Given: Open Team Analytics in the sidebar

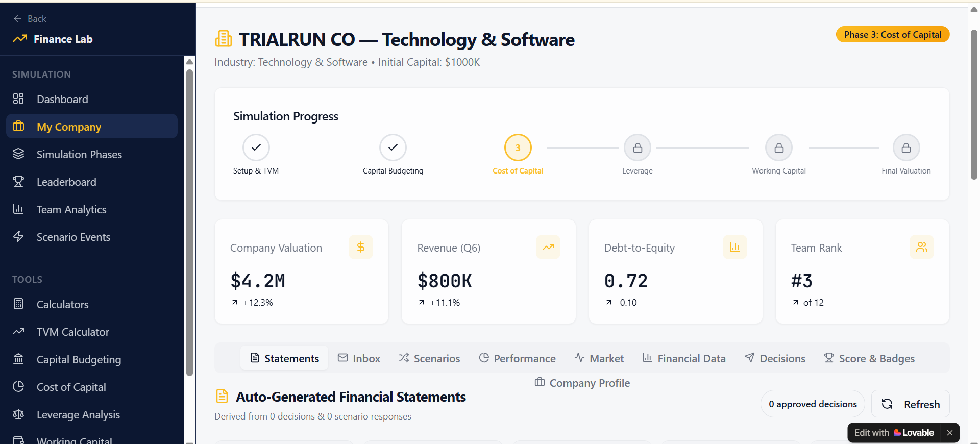Looking at the screenshot, I should pos(71,210).
